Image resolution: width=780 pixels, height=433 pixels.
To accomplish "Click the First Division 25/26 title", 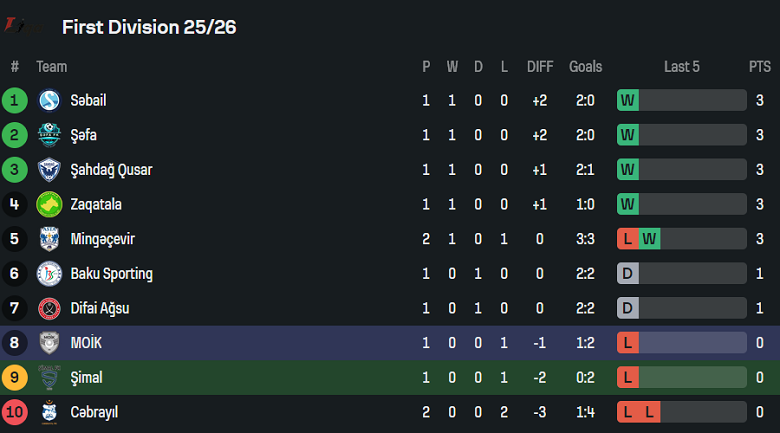I will tap(149, 27).
